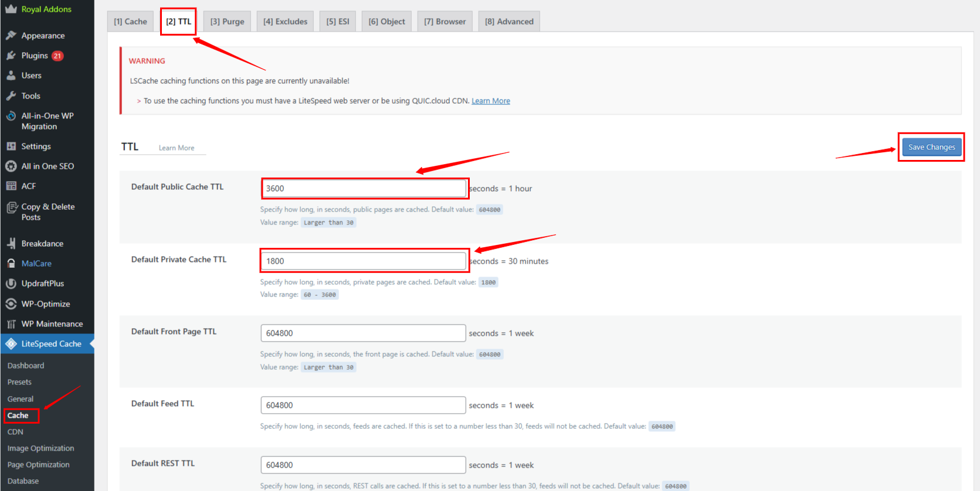
Task: Click the Settings sliders icon
Action: pyautogui.click(x=11, y=146)
